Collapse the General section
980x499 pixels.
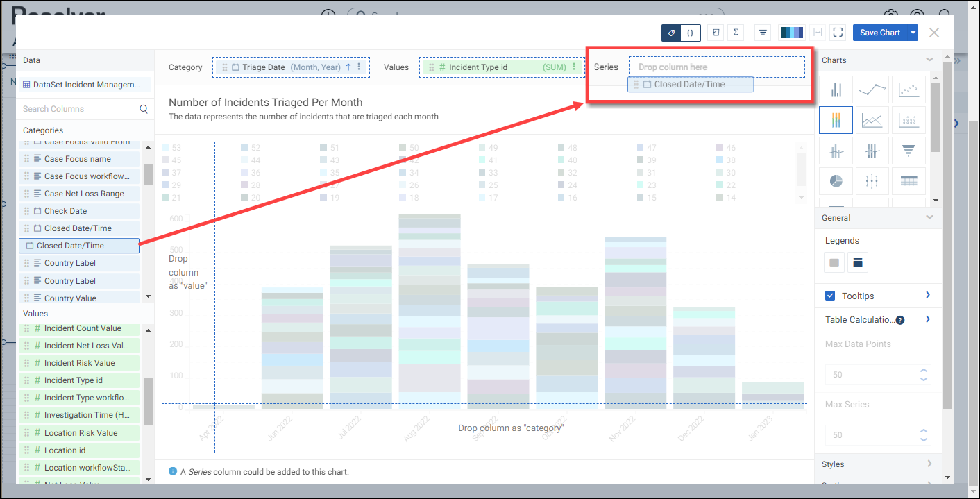click(x=929, y=218)
